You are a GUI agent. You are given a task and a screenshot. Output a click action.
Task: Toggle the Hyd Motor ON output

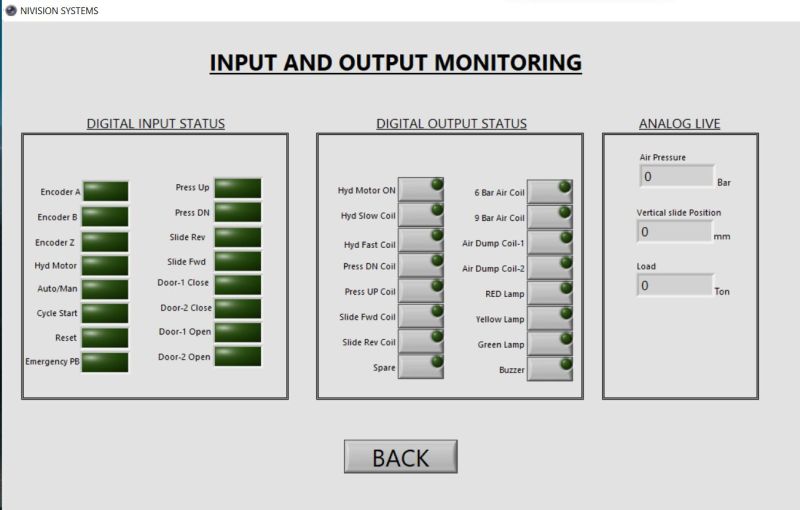[421, 190]
